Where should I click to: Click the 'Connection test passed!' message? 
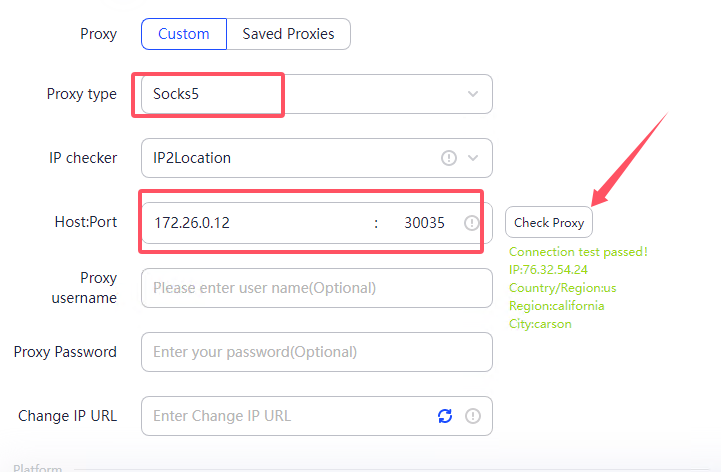coord(578,252)
